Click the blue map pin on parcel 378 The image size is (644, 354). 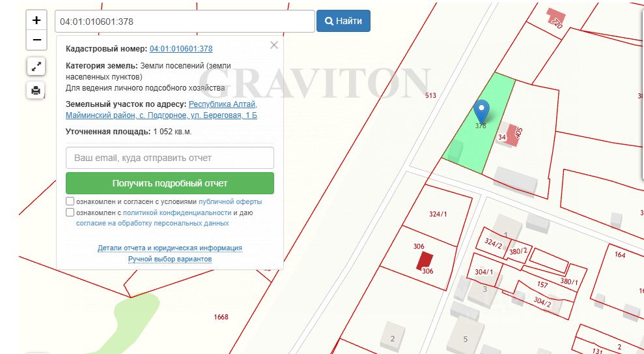[481, 111]
